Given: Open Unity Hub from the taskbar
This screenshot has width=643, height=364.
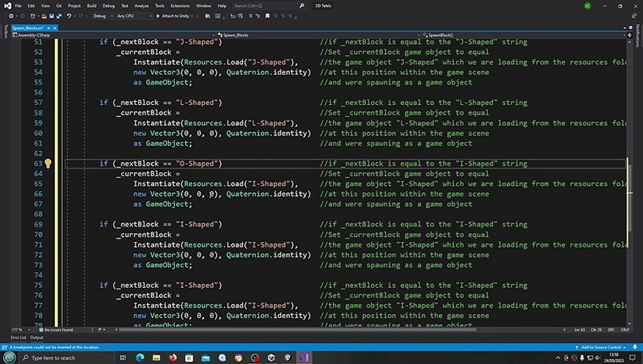Looking at the screenshot, I should [271, 357].
